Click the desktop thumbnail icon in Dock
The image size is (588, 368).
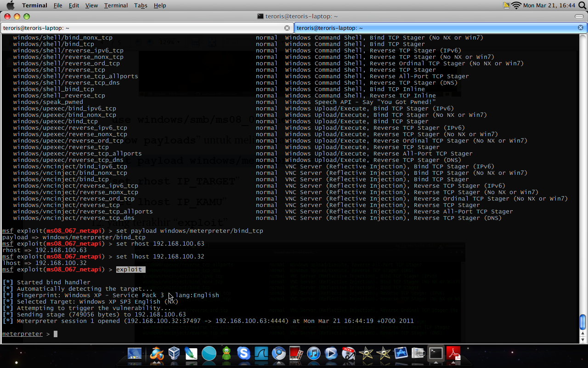(135, 353)
